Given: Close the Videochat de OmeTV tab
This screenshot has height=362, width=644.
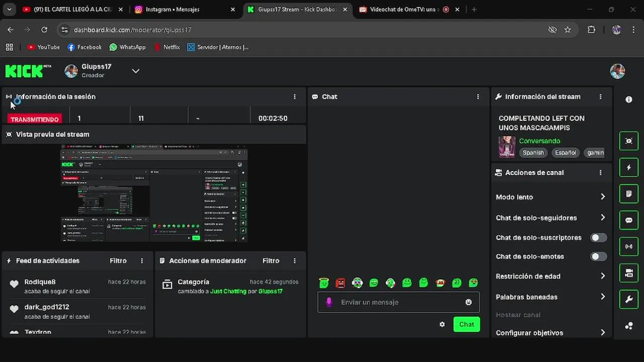Looking at the screenshot, I should pos(457,9).
